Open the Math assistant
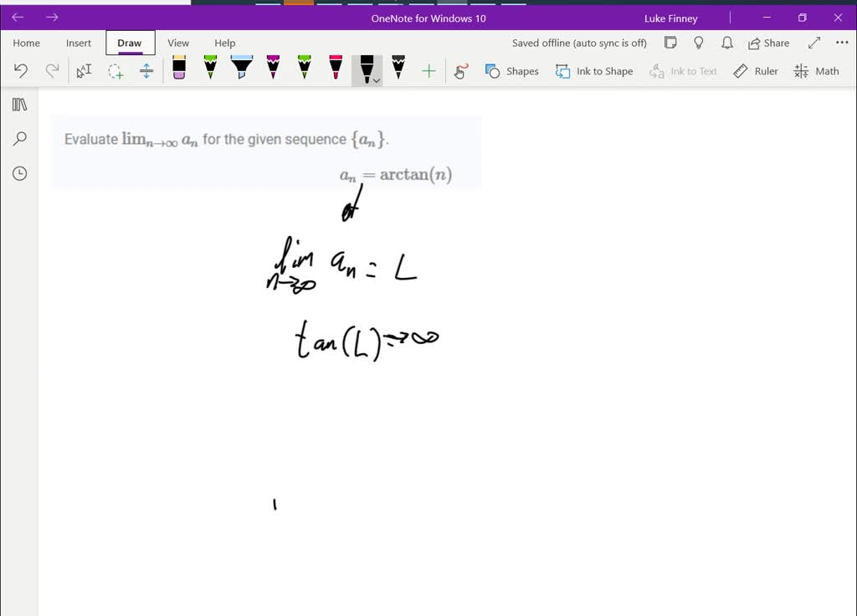Viewport: 857px width, 616px height. pyautogui.click(x=816, y=71)
